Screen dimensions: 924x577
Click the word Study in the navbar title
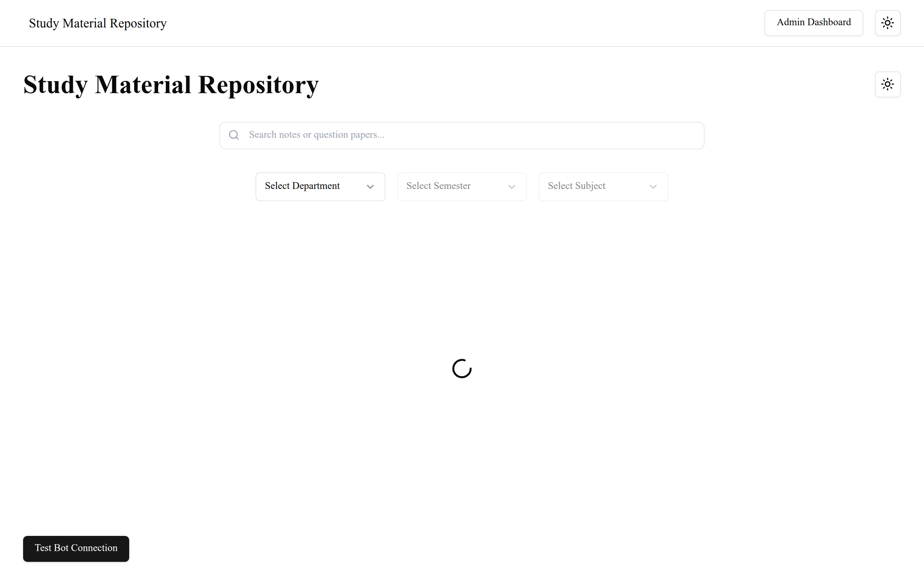pyautogui.click(x=44, y=23)
